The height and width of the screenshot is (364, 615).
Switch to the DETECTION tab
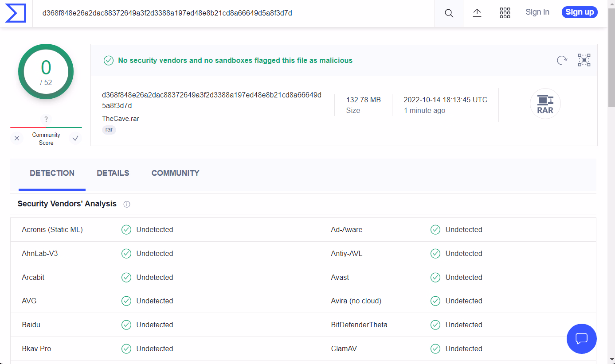pyautogui.click(x=52, y=174)
